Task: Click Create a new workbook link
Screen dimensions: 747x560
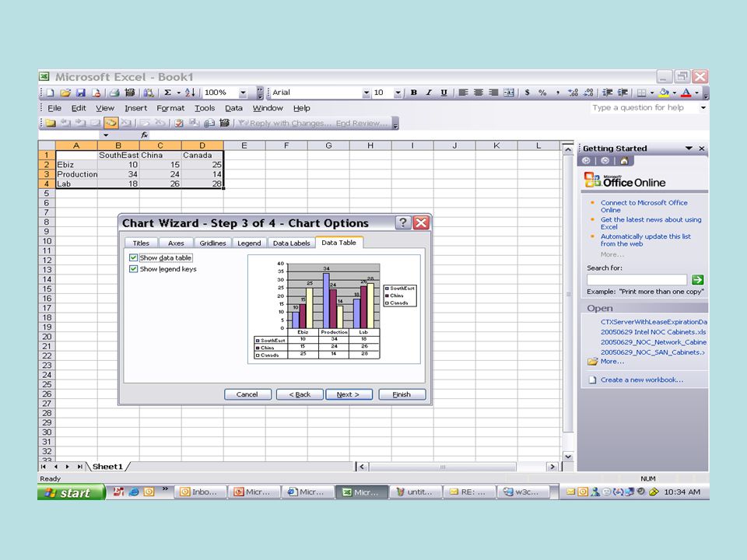Action: (x=641, y=380)
